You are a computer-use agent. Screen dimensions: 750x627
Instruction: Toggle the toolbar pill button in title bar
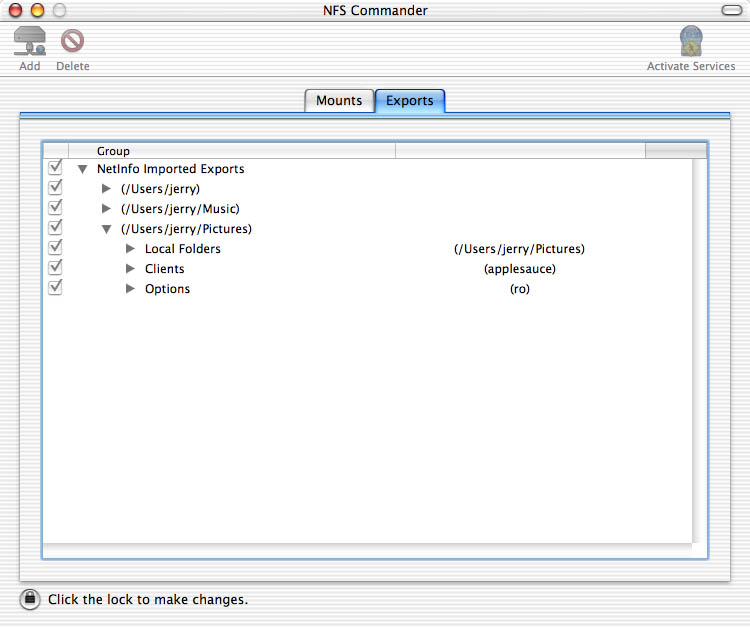point(732,10)
